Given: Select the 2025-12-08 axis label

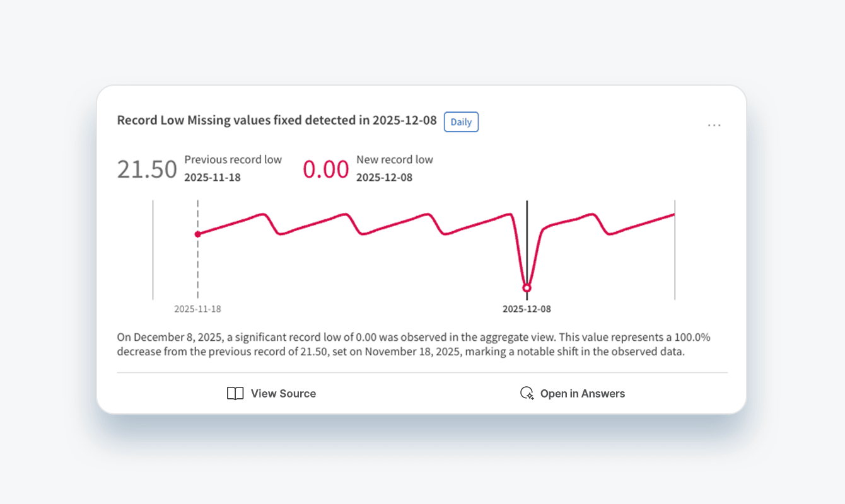Looking at the screenshot, I should [527, 309].
